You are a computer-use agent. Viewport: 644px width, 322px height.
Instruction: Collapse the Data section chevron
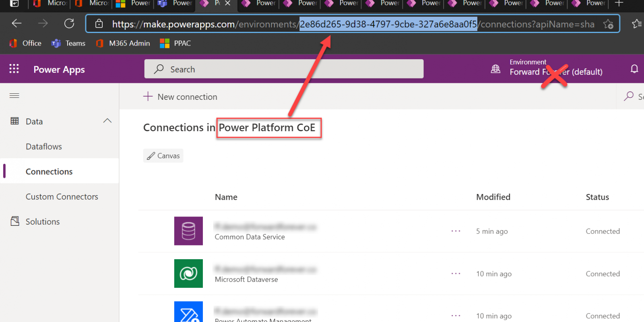pyautogui.click(x=107, y=121)
